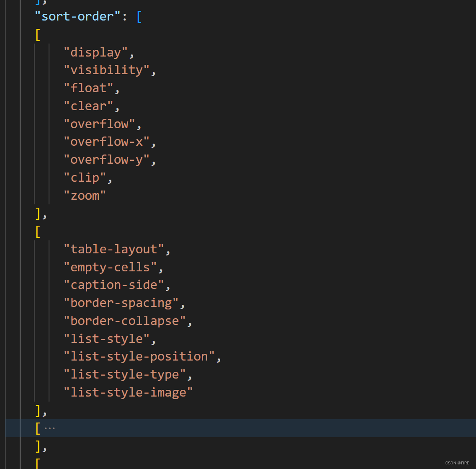The image size is (476, 469).
Task: Click the "visibility" string value
Action: click(106, 70)
